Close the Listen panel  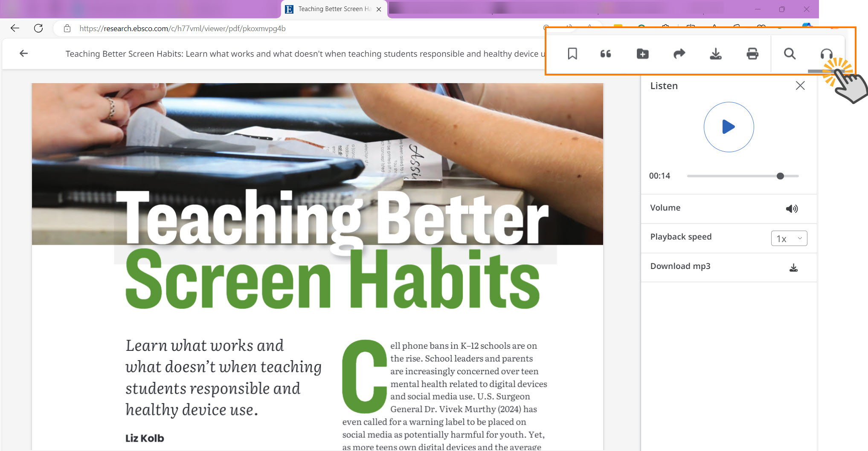pyautogui.click(x=800, y=86)
